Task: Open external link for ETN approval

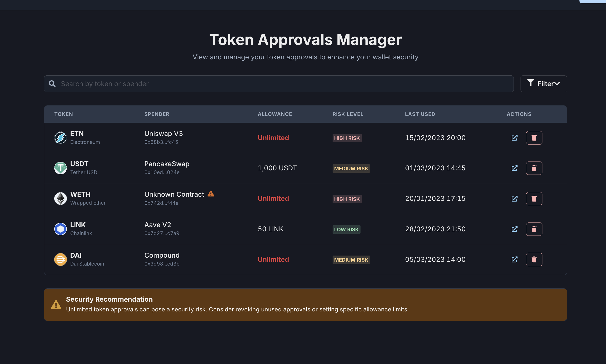Action: point(514,138)
